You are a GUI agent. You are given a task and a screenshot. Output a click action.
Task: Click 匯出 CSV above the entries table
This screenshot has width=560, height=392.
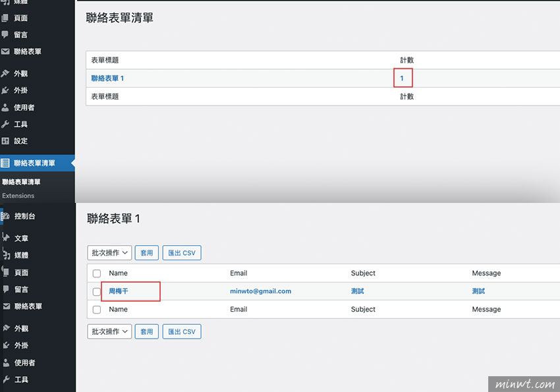tap(182, 253)
